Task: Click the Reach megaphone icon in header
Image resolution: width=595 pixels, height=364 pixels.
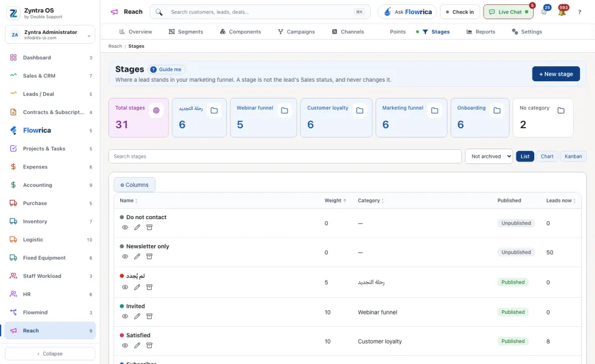Action: click(114, 12)
